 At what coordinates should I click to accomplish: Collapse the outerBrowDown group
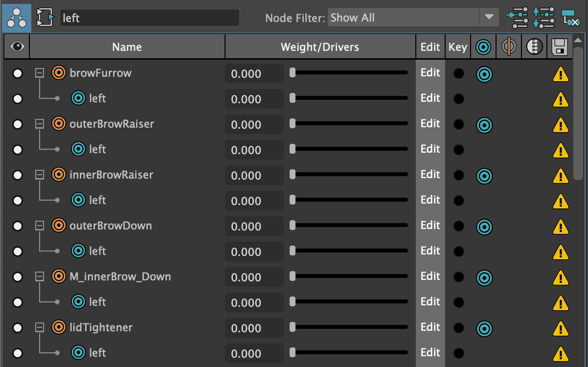point(40,226)
